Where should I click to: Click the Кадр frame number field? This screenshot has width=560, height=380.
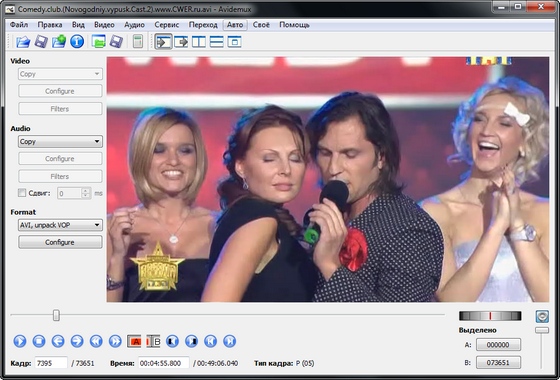tap(51, 363)
